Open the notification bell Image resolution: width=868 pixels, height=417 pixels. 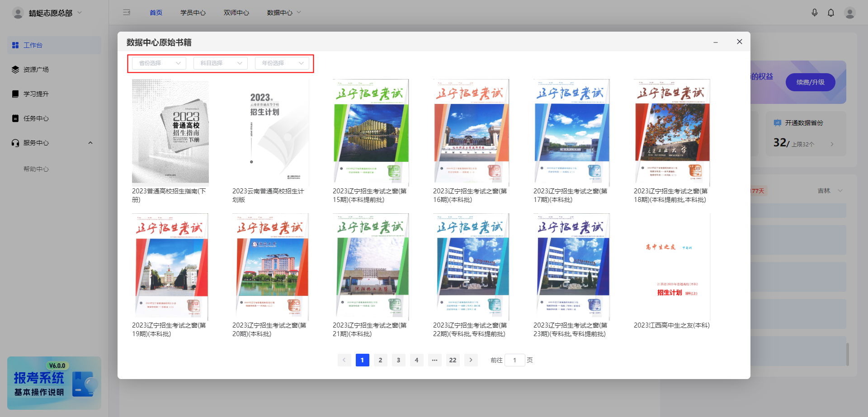coord(830,13)
